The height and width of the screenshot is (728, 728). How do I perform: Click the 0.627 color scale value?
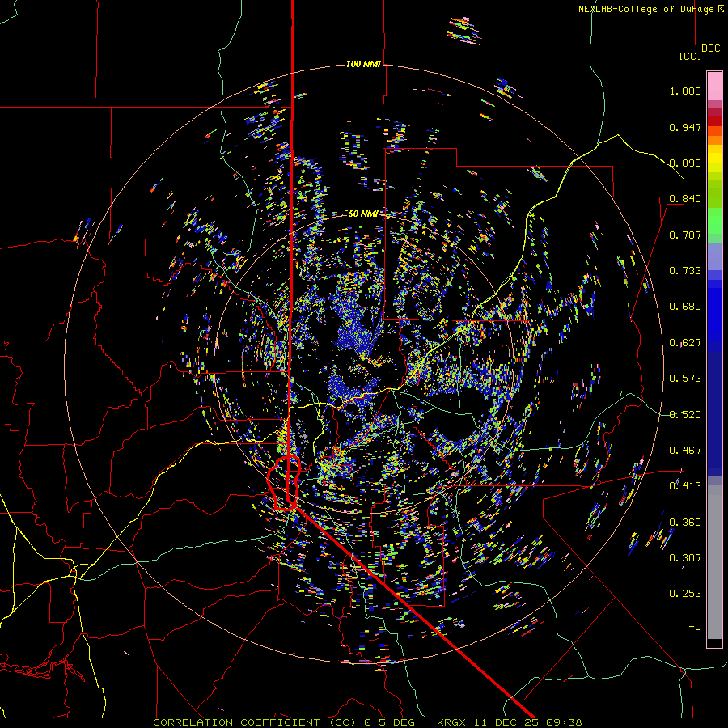[x=685, y=343]
